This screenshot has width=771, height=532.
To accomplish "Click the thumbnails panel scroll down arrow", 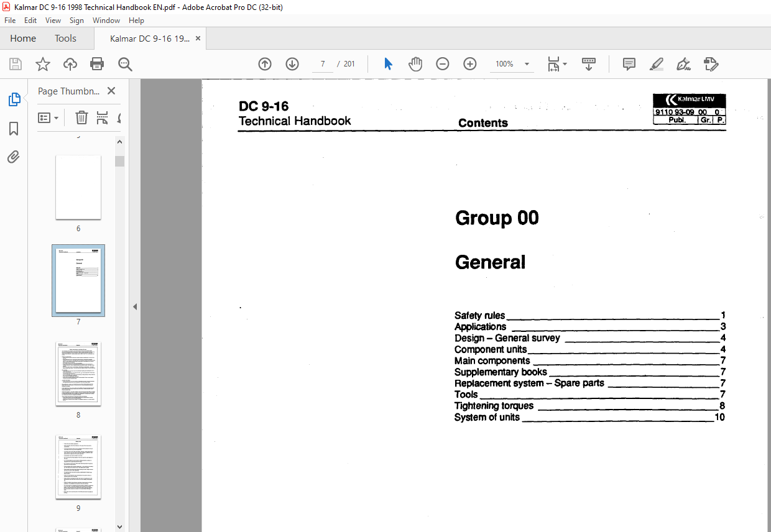I will pos(119,527).
